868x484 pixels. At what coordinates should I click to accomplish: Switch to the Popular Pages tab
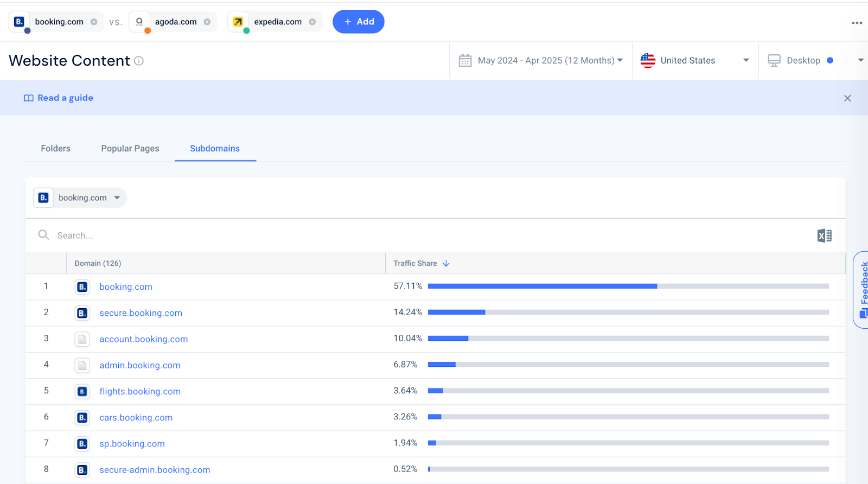tap(130, 148)
